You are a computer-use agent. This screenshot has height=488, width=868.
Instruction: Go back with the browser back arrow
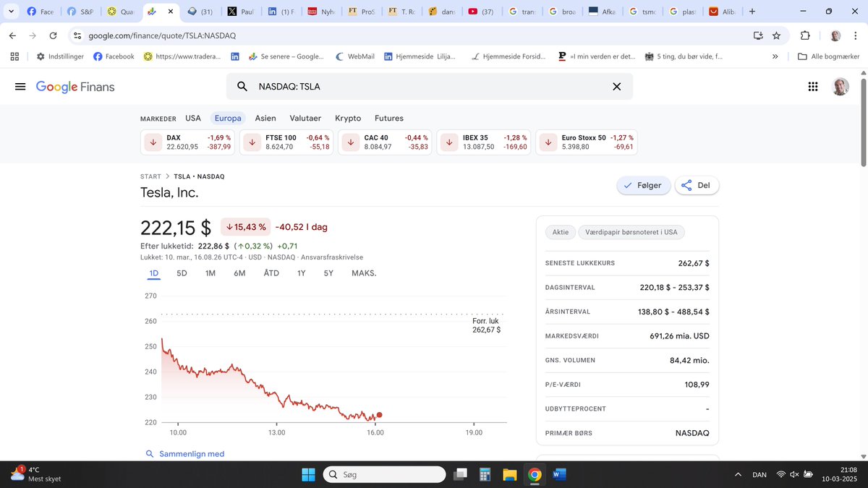(x=12, y=35)
